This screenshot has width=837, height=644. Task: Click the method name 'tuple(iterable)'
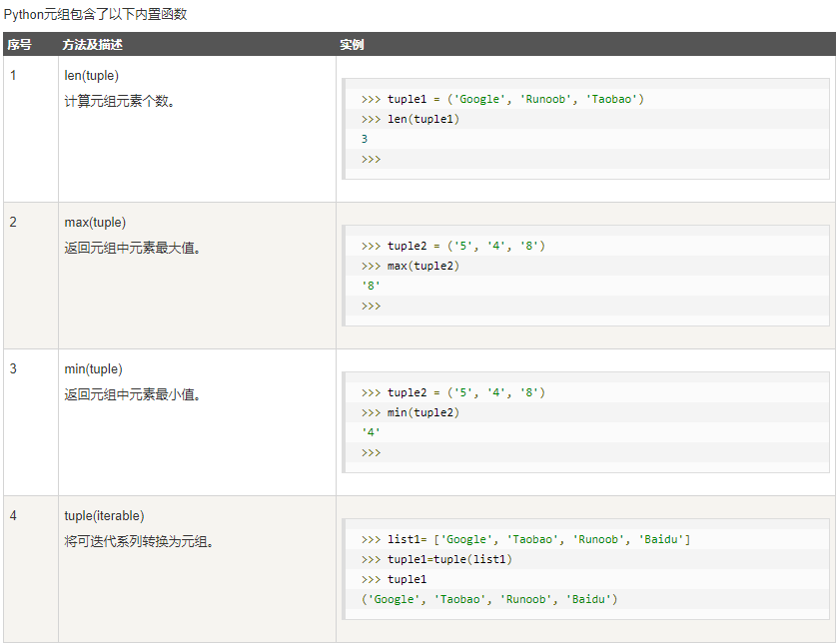coord(104,516)
